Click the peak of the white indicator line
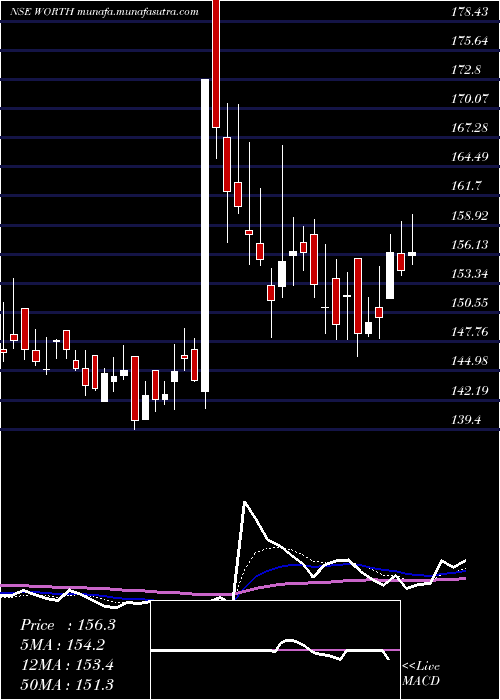The image size is (500, 700). click(x=245, y=502)
